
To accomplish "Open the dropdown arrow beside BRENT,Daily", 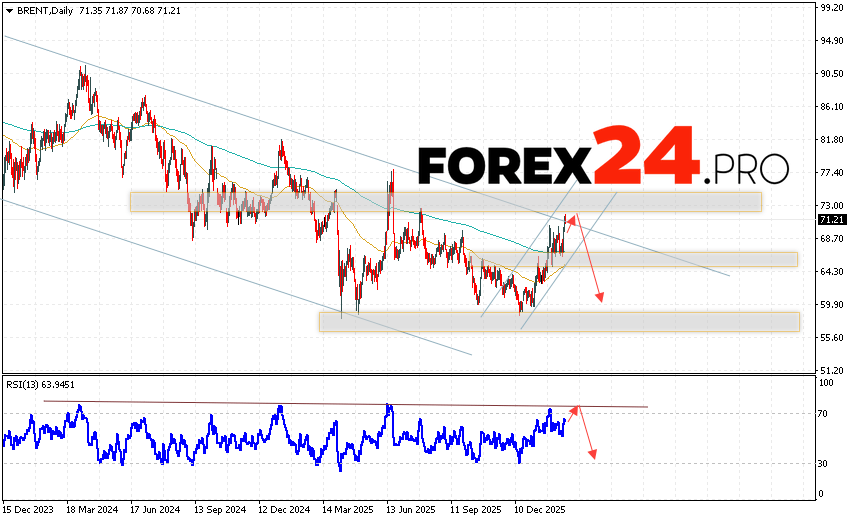I will [x=8, y=9].
